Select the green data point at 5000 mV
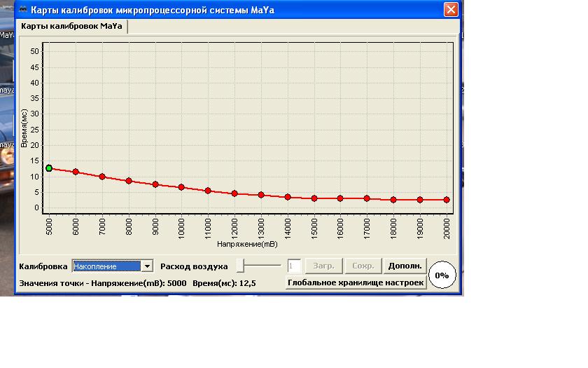The height and width of the screenshot is (368, 588). [49, 168]
